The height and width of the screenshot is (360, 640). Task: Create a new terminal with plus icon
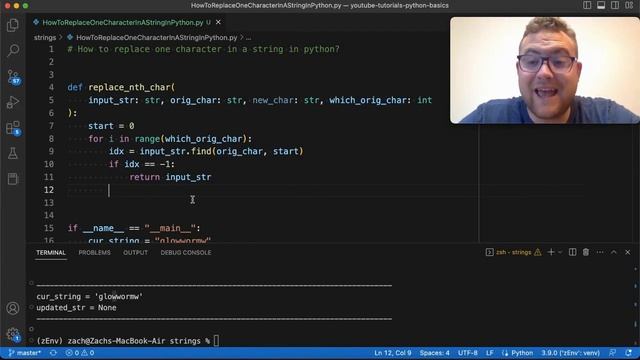point(551,252)
